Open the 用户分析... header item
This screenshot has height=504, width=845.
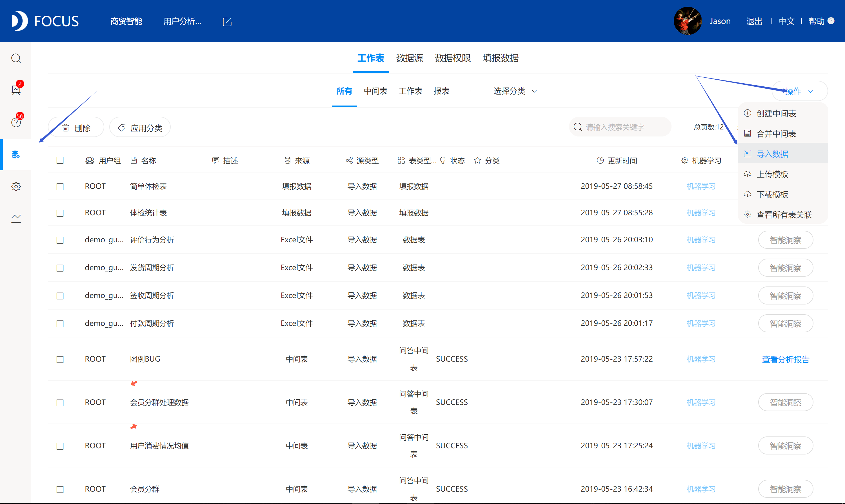(182, 21)
